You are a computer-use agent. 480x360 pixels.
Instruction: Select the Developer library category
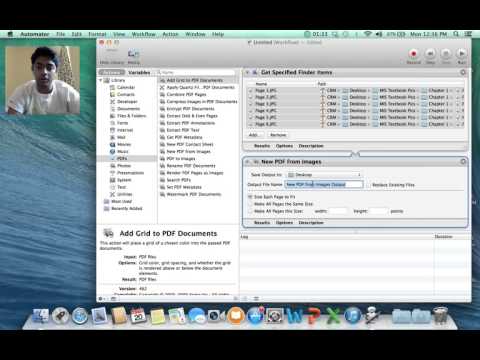127,102
